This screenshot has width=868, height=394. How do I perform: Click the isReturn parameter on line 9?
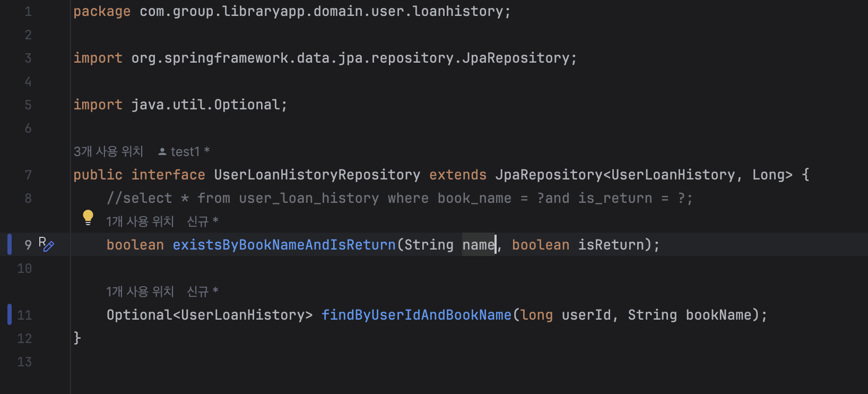click(x=611, y=245)
